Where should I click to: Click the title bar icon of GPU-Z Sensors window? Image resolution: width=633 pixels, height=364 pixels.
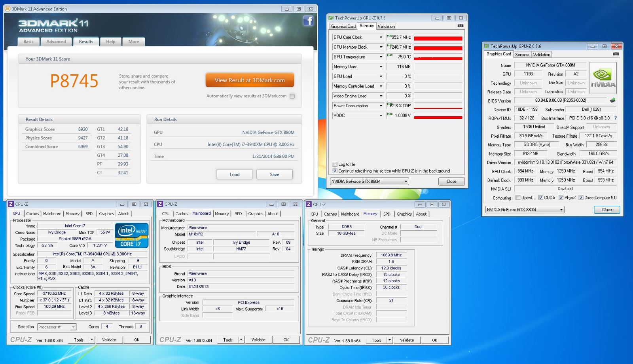coord(331,18)
